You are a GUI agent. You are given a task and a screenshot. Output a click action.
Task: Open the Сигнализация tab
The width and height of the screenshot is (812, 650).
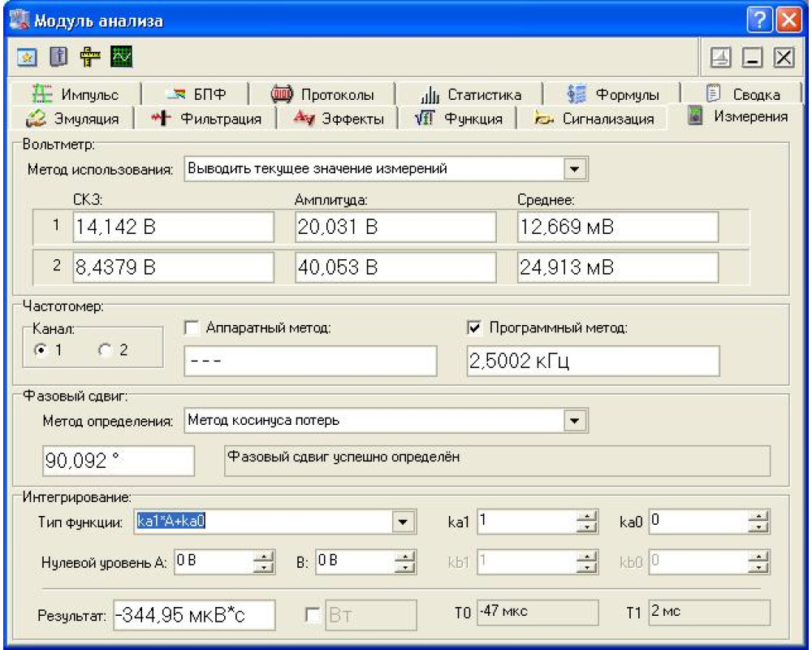(595, 119)
